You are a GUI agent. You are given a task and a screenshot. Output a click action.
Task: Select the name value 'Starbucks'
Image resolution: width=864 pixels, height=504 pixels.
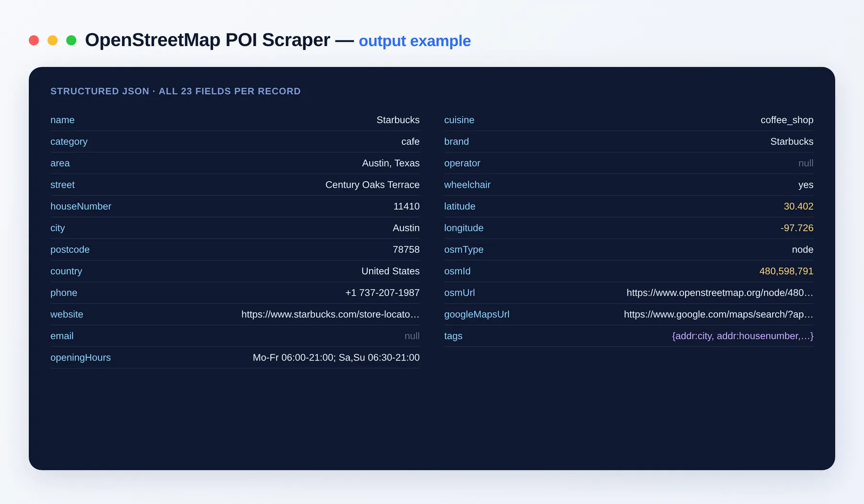point(398,120)
